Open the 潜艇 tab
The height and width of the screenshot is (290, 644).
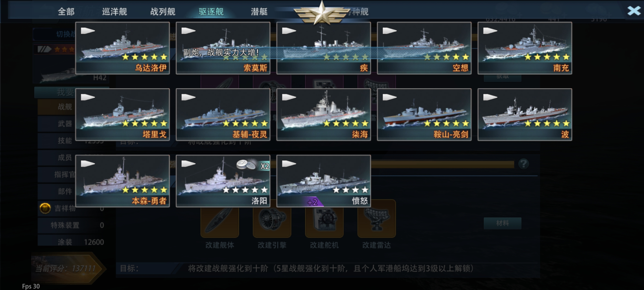(259, 12)
